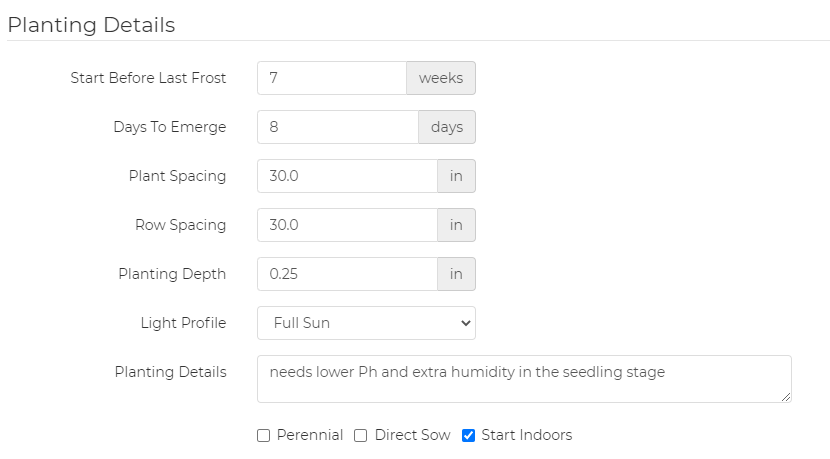
Task: Click the weeks unit addon
Action: coord(441,78)
